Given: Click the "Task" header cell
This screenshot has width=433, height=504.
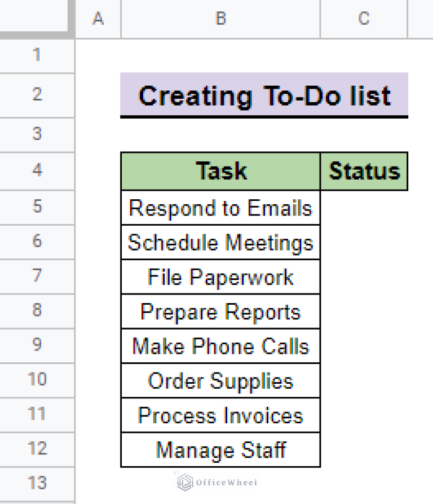Looking at the screenshot, I should [220, 171].
